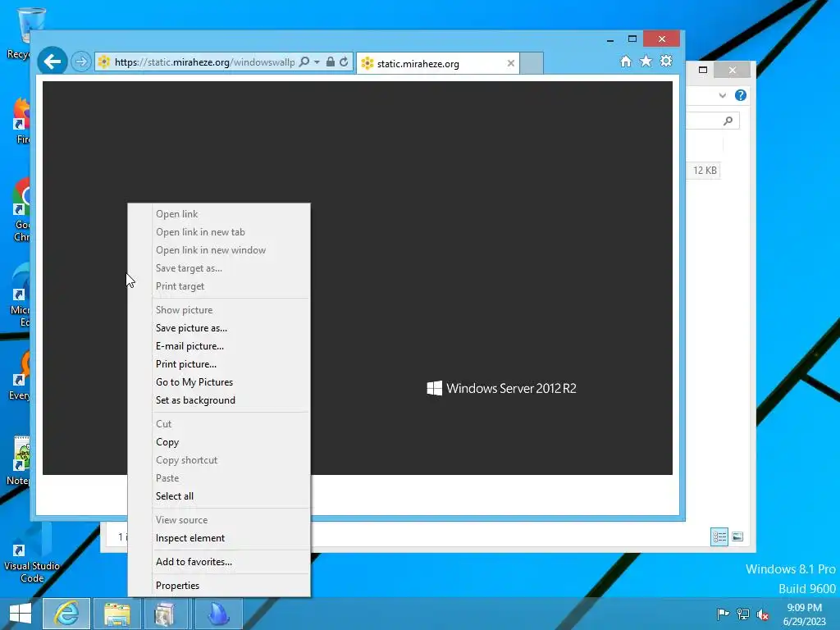Close the static.miraheze.org tab

tap(510, 63)
